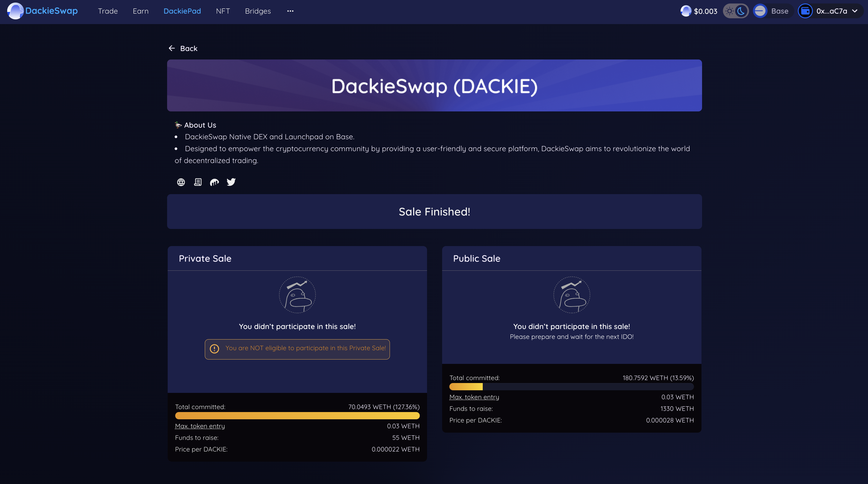
Task: Expand the 0x...aC7a wallet dropdown
Action: click(x=830, y=11)
